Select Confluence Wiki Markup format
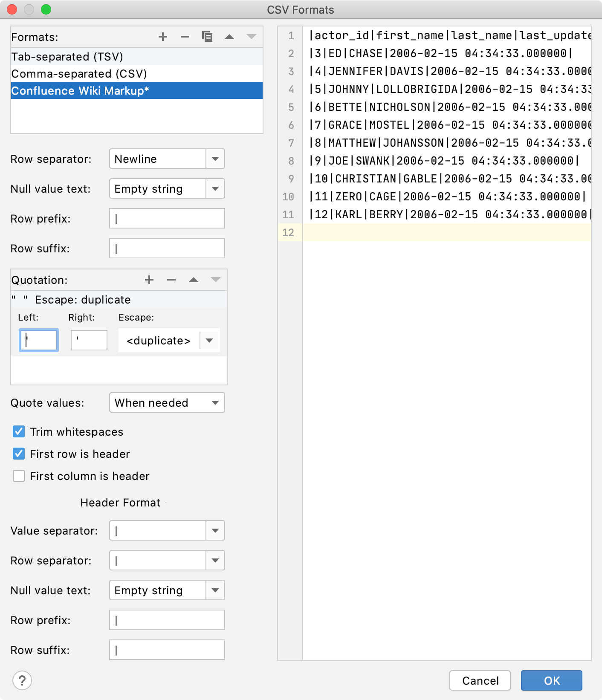 136,90
